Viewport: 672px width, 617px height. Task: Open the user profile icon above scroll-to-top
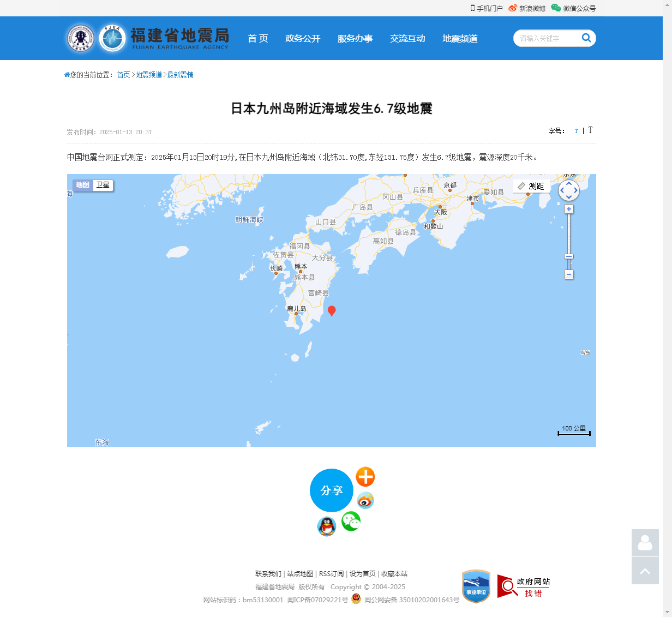coord(645,543)
